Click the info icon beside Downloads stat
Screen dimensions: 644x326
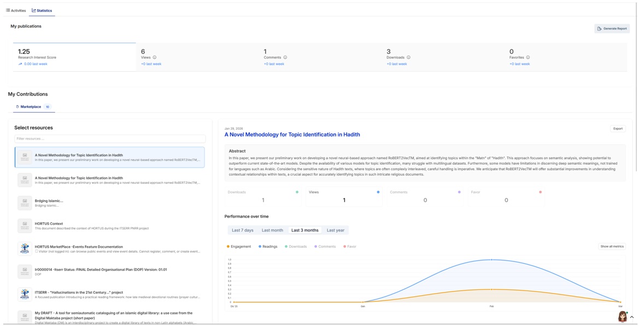pos(408,57)
